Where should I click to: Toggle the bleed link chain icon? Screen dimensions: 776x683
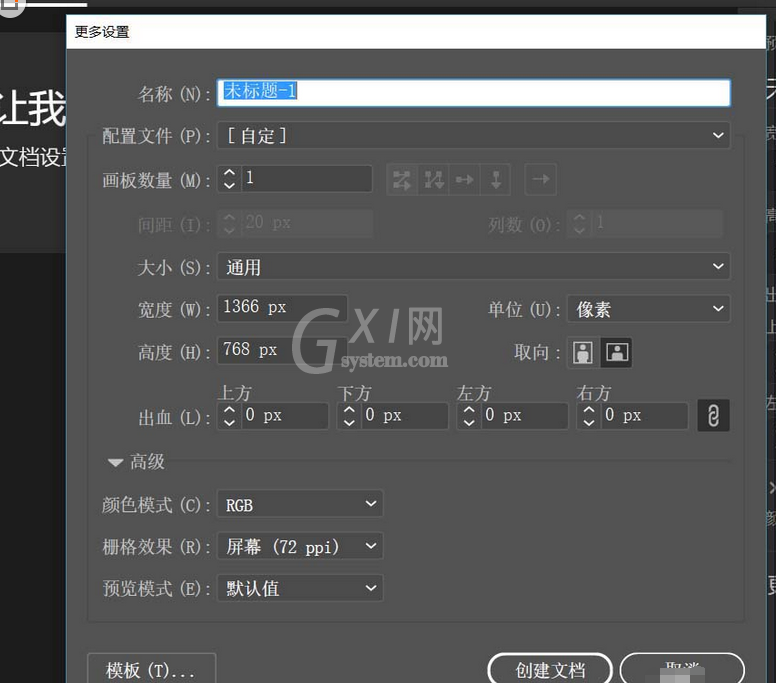(x=713, y=415)
